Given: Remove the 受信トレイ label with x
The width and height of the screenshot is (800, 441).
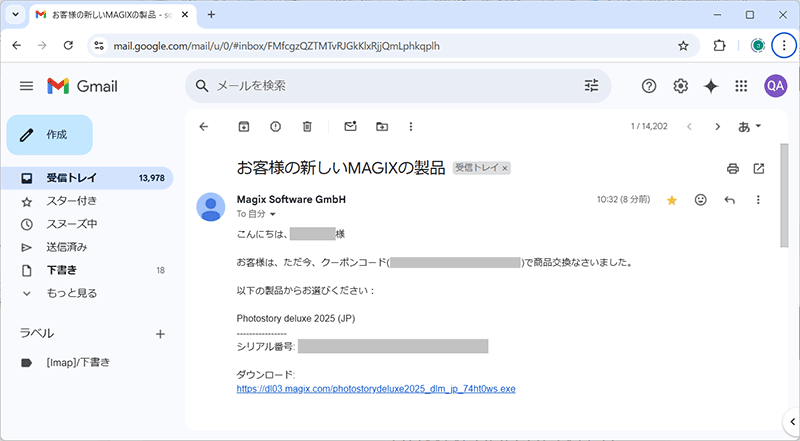Looking at the screenshot, I should pyautogui.click(x=505, y=168).
